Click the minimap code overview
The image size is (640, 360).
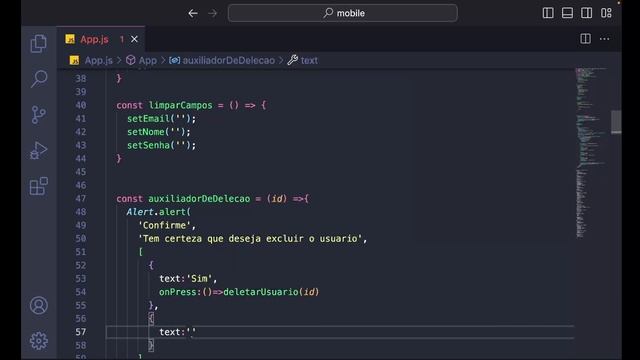tap(591, 153)
